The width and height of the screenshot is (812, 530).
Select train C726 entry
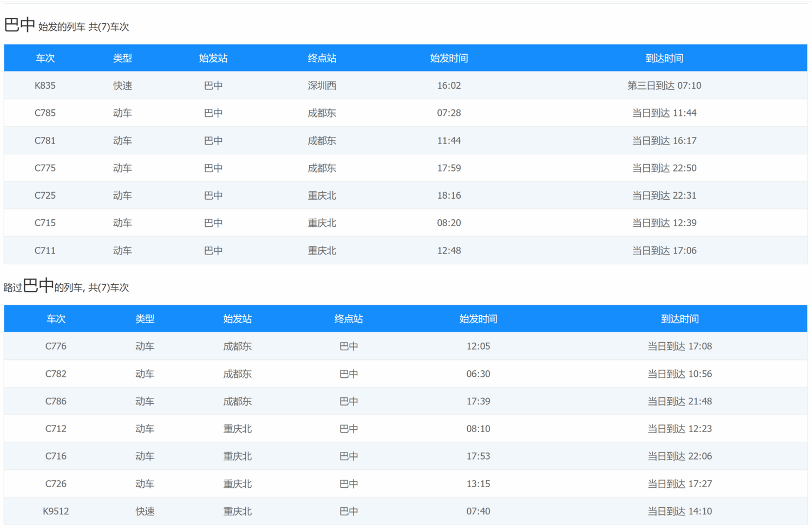56,484
